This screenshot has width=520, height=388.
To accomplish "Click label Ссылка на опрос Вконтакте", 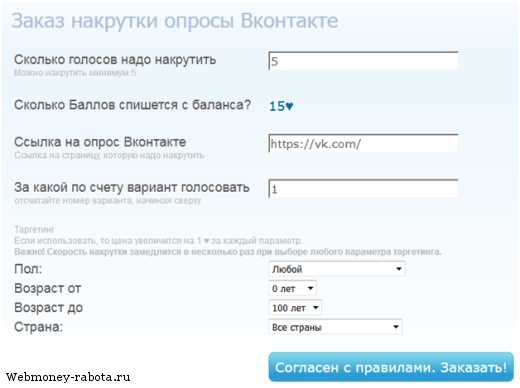I will click(100, 142).
